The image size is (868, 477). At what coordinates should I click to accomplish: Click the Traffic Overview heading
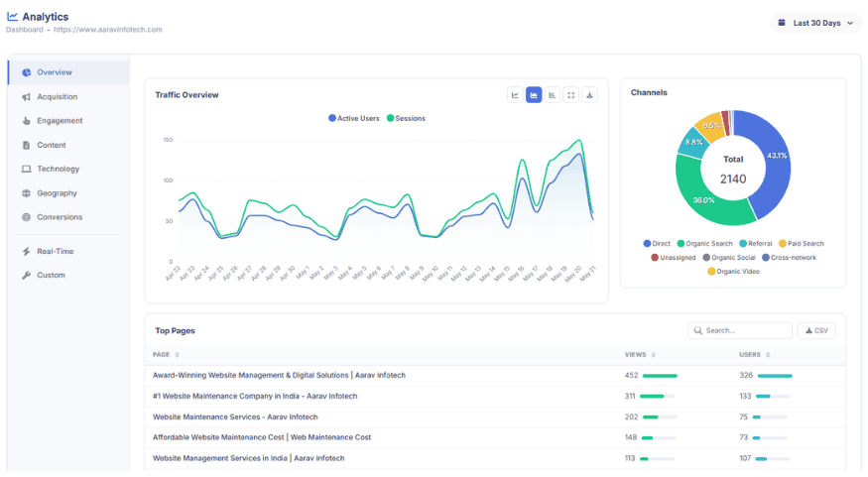click(x=186, y=95)
